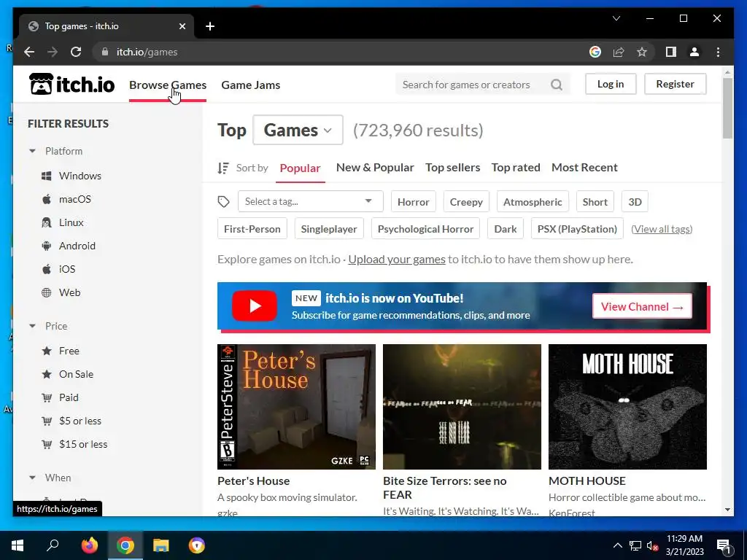This screenshot has height=560, width=747.
Task: Open the Windows Start menu
Action: click(x=18, y=545)
